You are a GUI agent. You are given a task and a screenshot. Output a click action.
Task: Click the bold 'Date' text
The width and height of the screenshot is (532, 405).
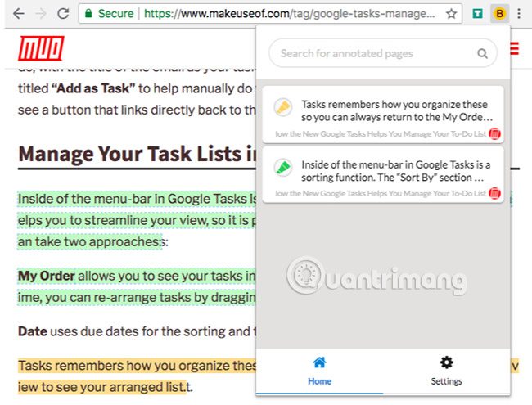(33, 331)
